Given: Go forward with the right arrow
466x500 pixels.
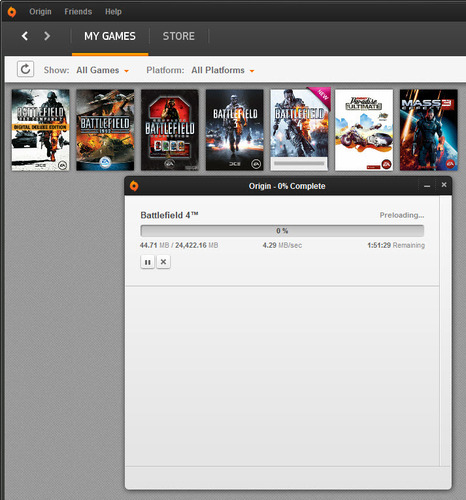Looking at the screenshot, I should [x=47, y=36].
